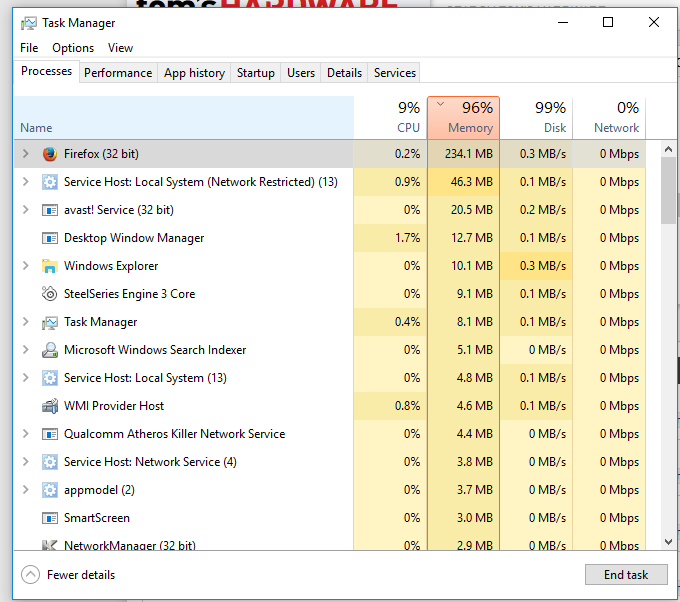Collapse view with Fewer details arrow icon

[x=30, y=575]
